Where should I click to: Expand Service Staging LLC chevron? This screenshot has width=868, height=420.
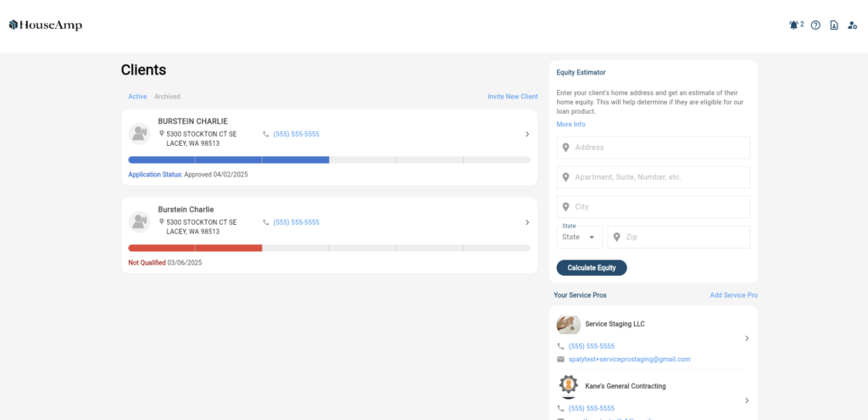pyautogui.click(x=746, y=339)
